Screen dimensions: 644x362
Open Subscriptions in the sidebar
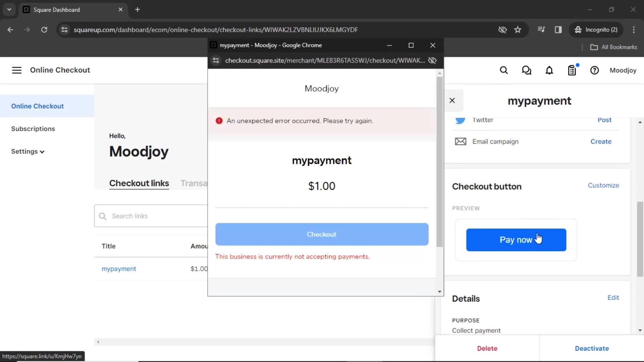pyautogui.click(x=33, y=129)
